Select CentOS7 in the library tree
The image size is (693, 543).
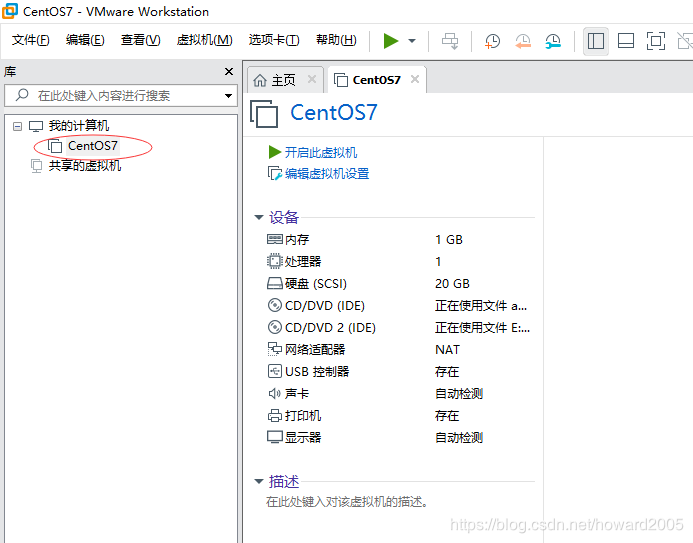pos(92,146)
